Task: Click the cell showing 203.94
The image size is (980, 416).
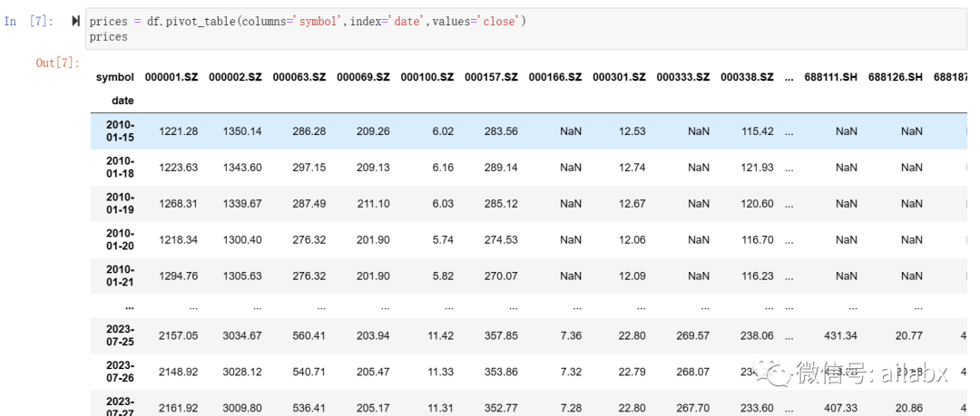Action: point(373,335)
